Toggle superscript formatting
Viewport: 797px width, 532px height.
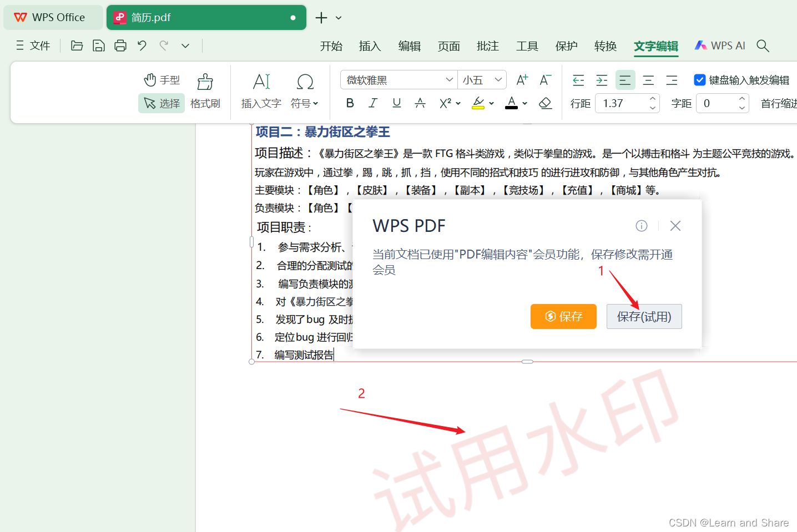445,103
